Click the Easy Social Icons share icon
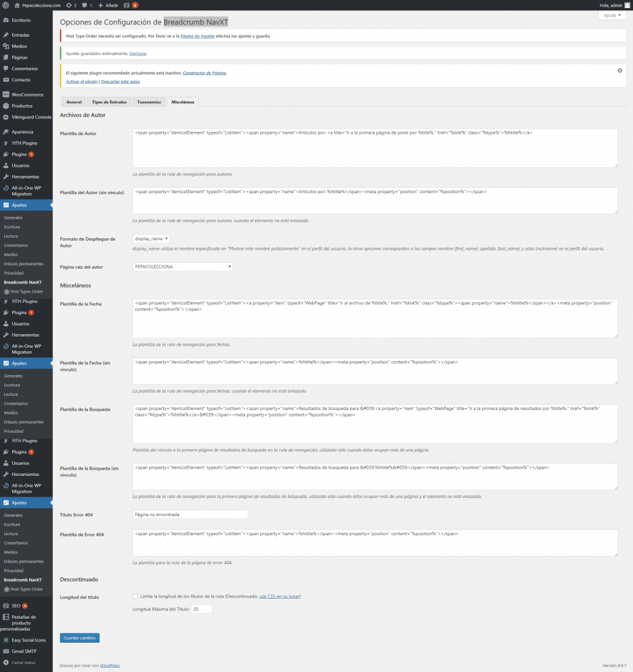 tap(6, 640)
